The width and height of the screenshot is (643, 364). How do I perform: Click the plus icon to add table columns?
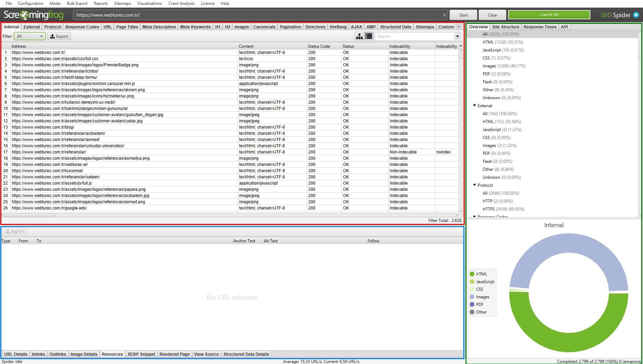(x=461, y=46)
